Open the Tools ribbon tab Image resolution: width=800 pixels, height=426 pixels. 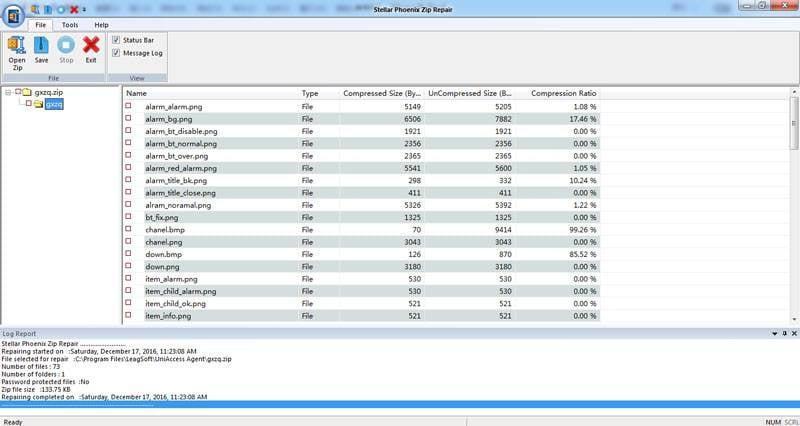coord(70,24)
